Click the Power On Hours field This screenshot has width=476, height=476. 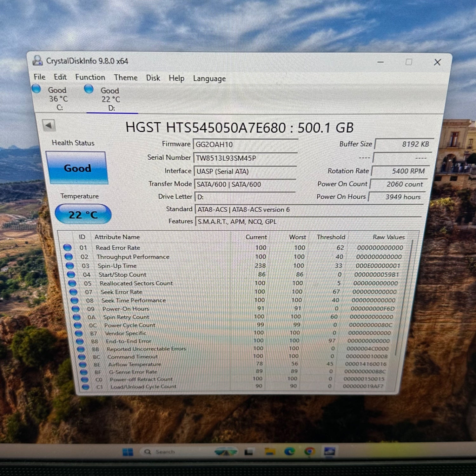pos(398,197)
